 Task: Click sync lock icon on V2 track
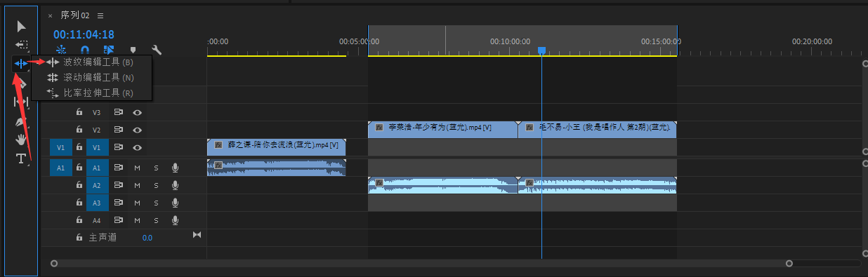pyautogui.click(x=119, y=130)
